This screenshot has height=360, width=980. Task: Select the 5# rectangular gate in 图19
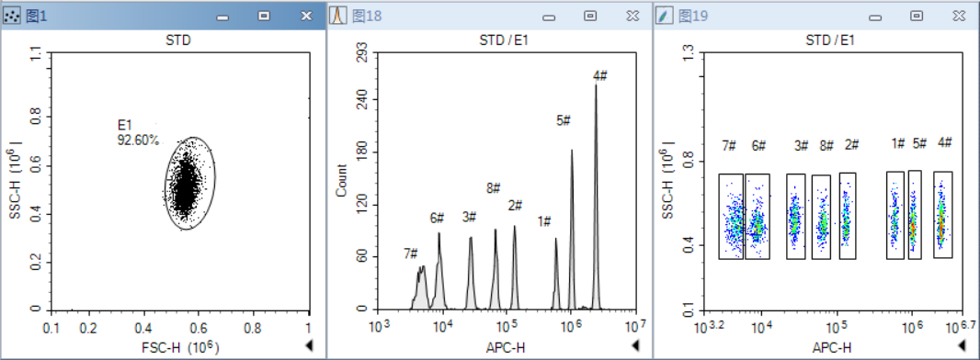click(x=915, y=215)
